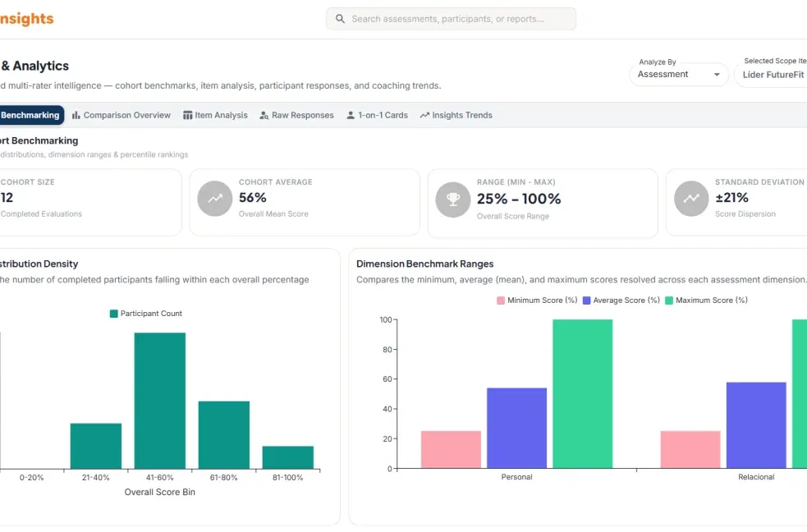Screen dimensions: 807x532
Task: Click the Analyze By dropdown arrow
Action: tap(717, 75)
